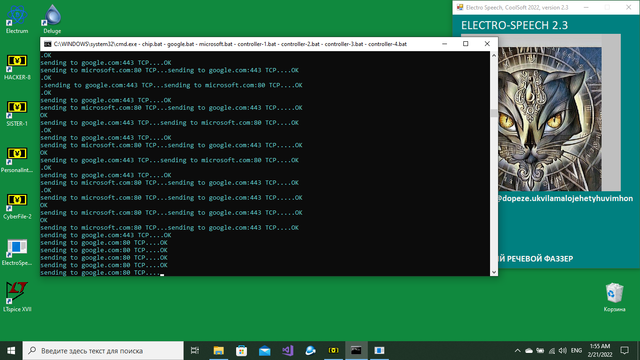
Task: Close the cmd.exe window
Action: pos(487,44)
